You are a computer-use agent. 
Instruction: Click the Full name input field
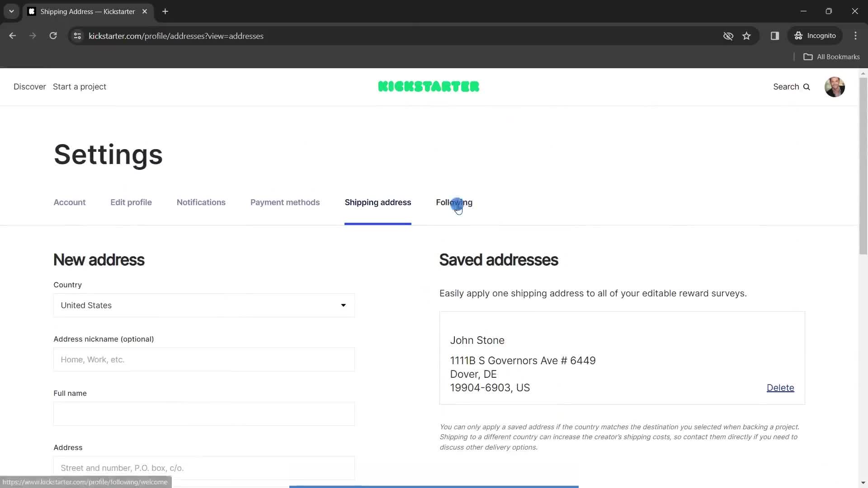tap(204, 413)
